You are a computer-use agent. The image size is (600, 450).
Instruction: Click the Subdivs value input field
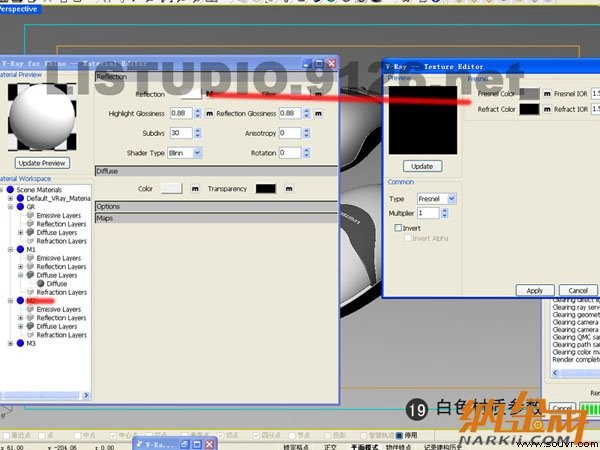[181, 133]
